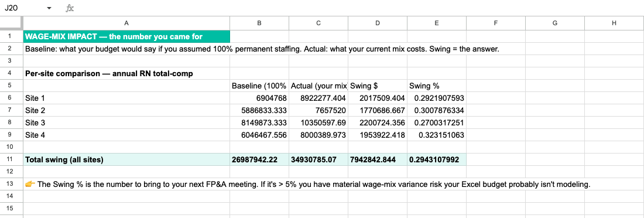The width and height of the screenshot is (644, 218).
Task: Select the Total swing (all sites) cell
Action: tap(126, 159)
